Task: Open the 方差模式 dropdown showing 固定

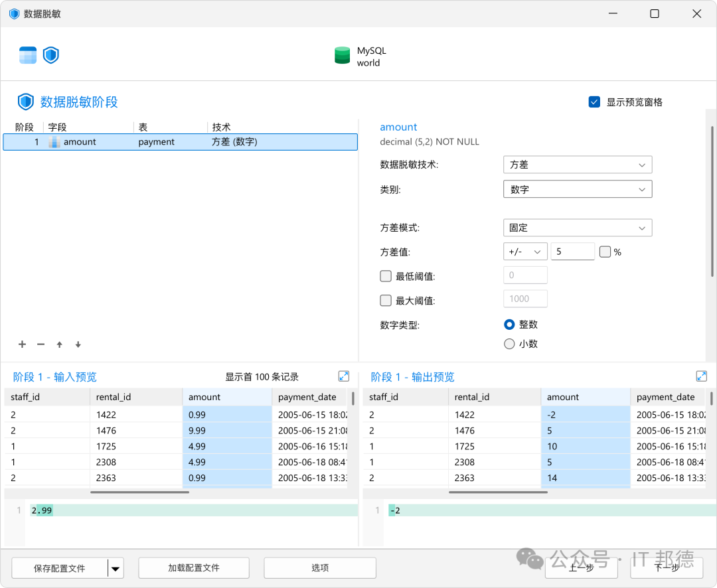Action: pyautogui.click(x=578, y=228)
